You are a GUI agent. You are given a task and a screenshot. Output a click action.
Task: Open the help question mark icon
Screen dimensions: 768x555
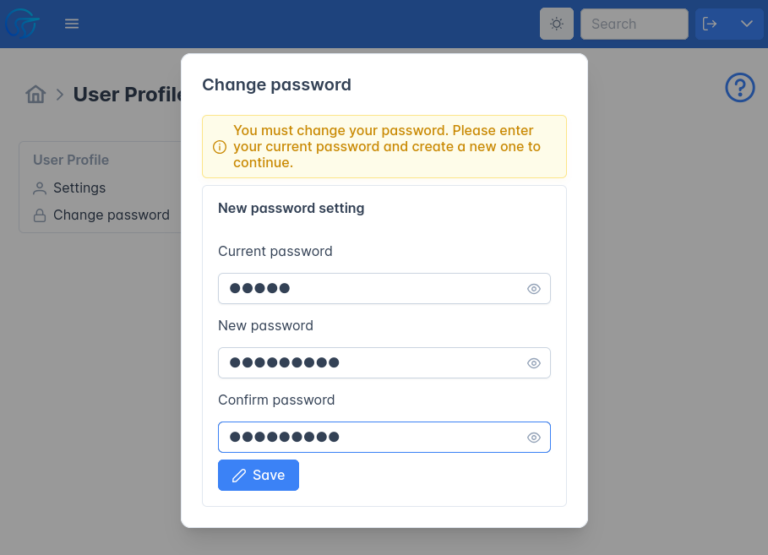point(739,88)
